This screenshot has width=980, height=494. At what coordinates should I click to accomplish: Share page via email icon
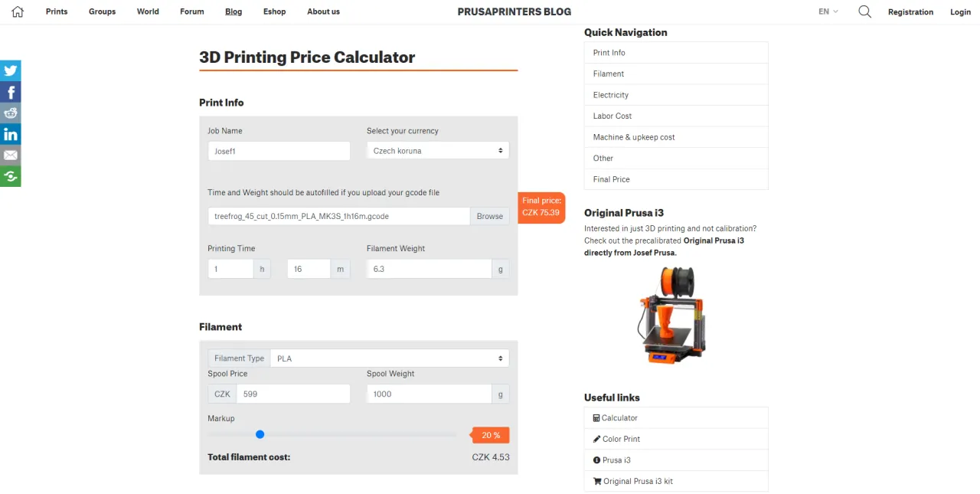tap(11, 155)
